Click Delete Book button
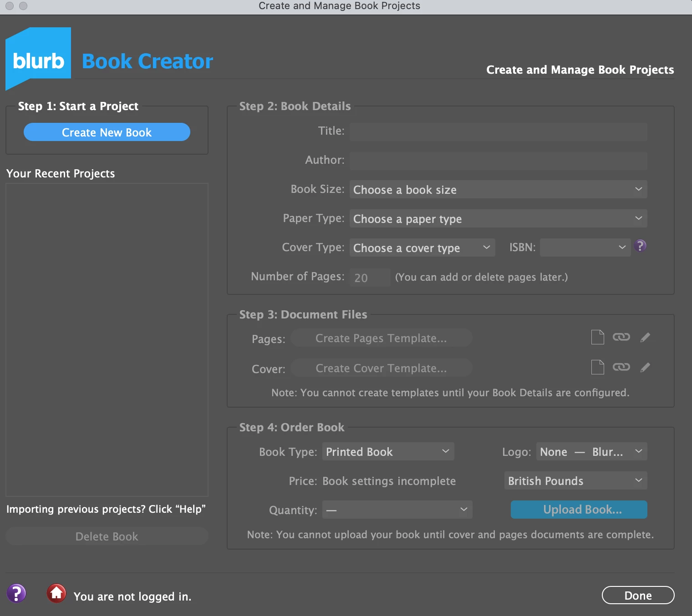 click(x=107, y=536)
